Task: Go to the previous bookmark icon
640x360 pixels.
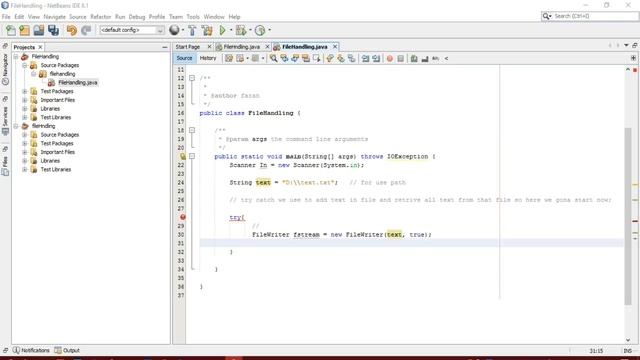Action: (330, 58)
